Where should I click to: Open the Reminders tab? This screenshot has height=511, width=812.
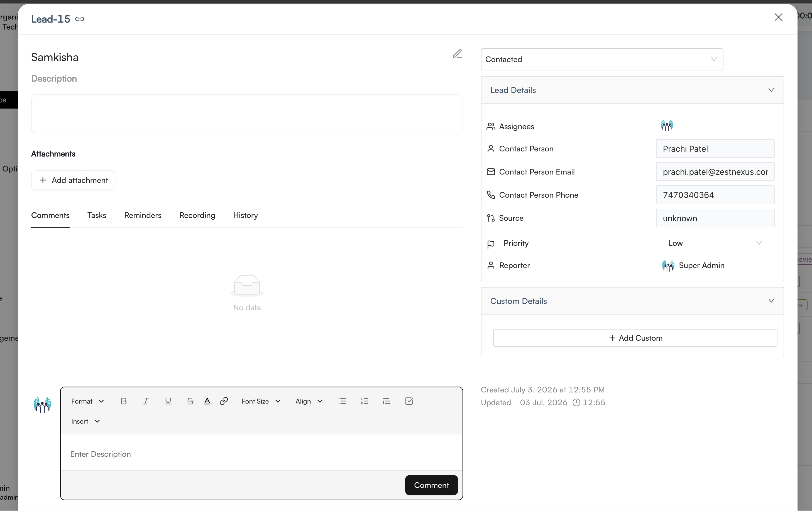[143, 215]
